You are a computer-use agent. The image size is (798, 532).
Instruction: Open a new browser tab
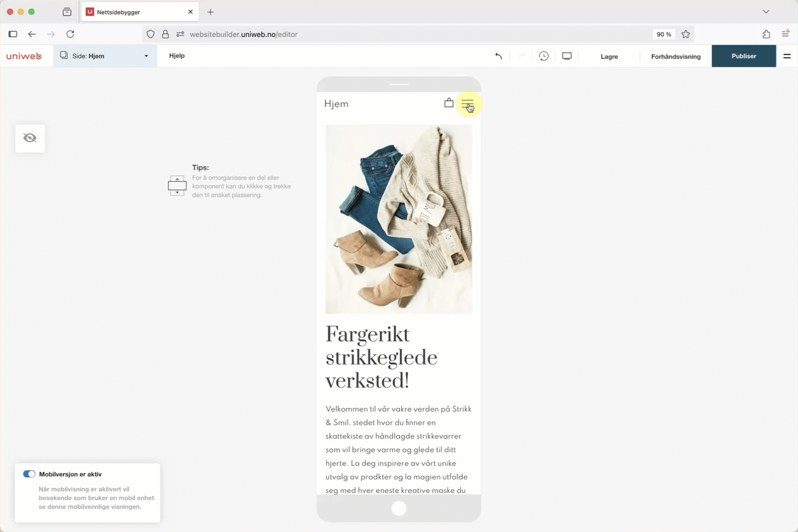(211, 12)
